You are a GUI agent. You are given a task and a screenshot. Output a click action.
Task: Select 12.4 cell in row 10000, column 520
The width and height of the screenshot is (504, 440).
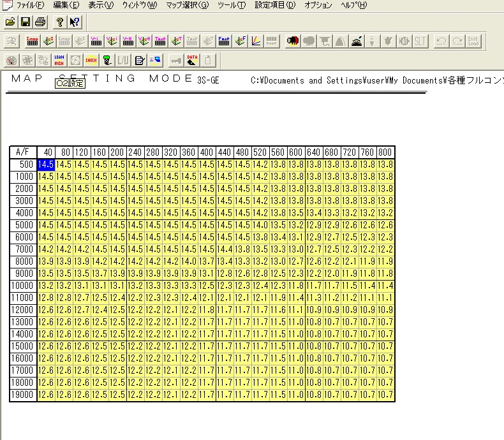[x=260, y=286]
